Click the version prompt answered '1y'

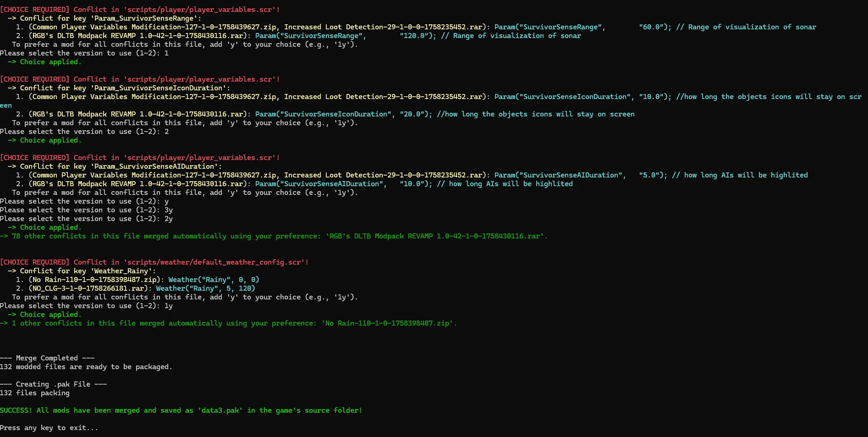[86, 306]
